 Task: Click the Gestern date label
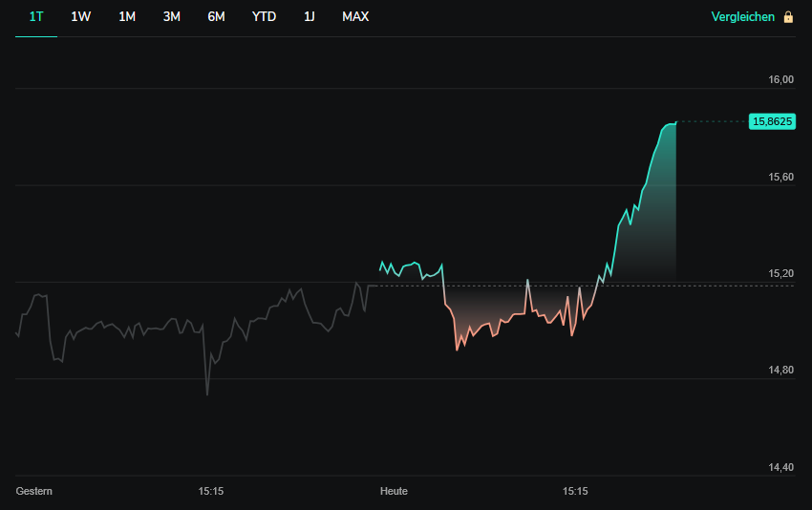coord(34,491)
